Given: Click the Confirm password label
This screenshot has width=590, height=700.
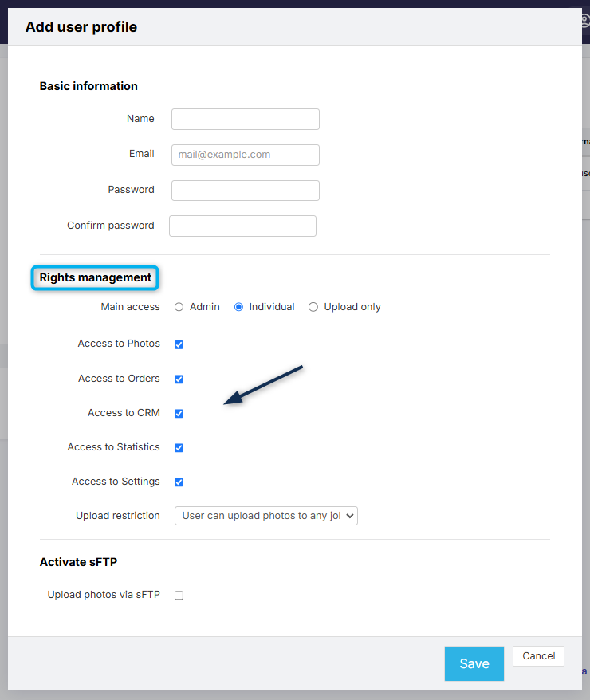Looking at the screenshot, I should [111, 226].
